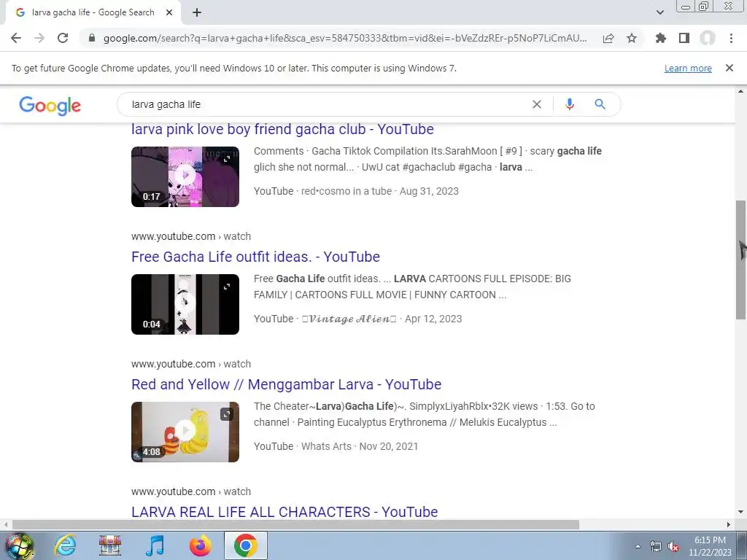Click the address bar URL

[345, 38]
